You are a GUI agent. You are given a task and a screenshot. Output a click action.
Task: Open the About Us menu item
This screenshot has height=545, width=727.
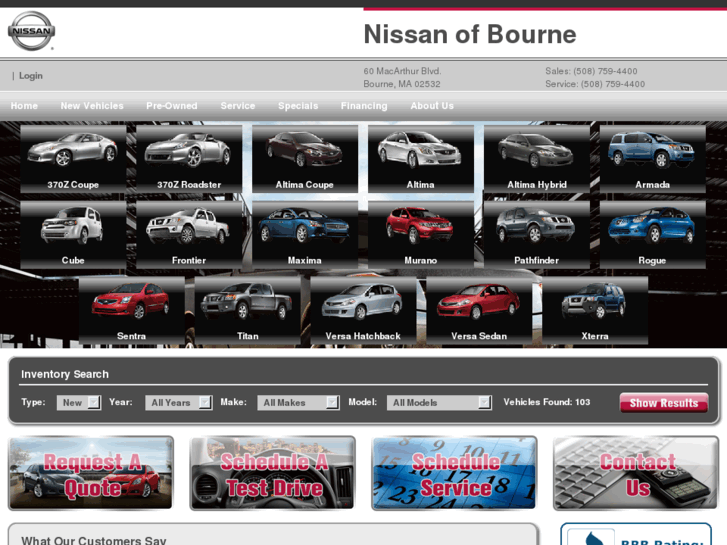[x=432, y=106]
